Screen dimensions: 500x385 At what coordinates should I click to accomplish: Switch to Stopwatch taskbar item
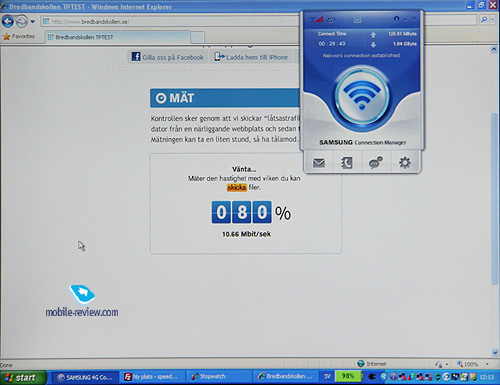tap(219, 377)
